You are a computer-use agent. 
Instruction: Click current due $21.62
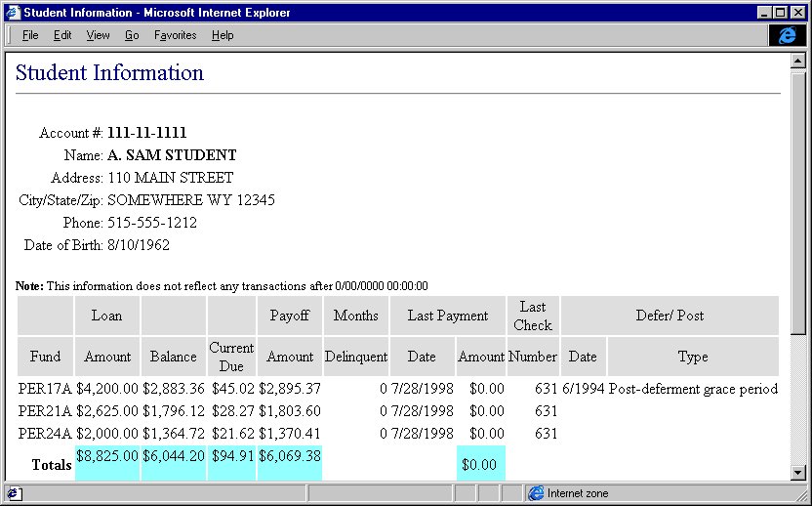pyautogui.click(x=233, y=434)
